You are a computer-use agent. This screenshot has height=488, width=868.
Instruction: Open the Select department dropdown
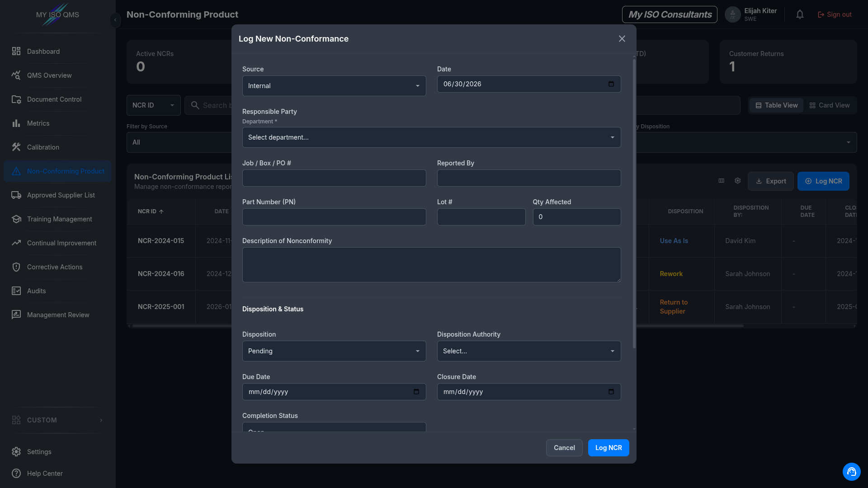tap(431, 137)
